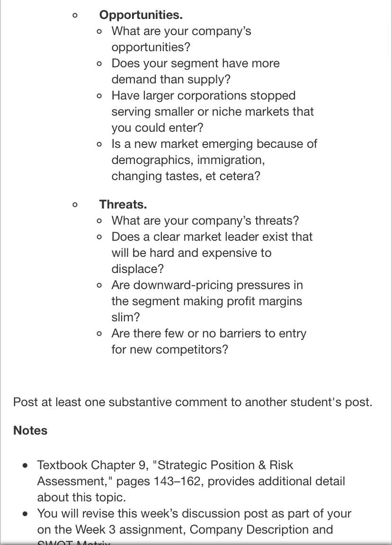Click the bullet before Threats heading

tap(75, 205)
